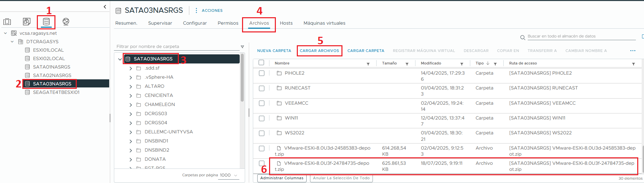Click the ACCIONES three-dot menu icon

(196, 10)
